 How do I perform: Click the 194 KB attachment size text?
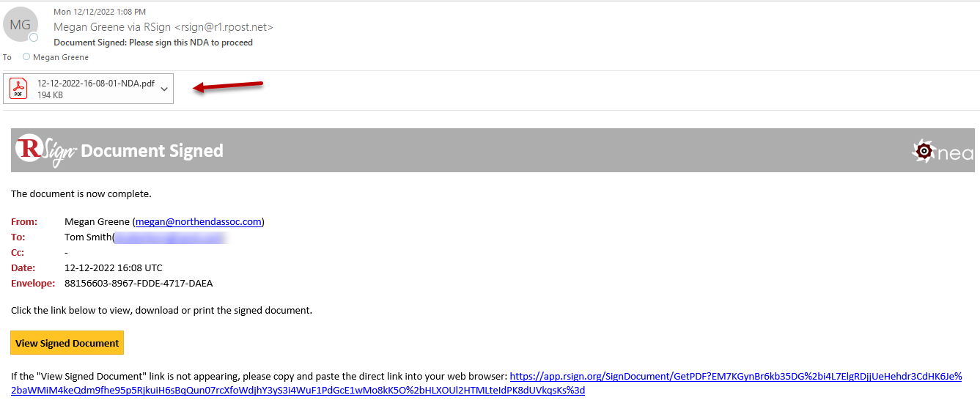click(x=50, y=95)
